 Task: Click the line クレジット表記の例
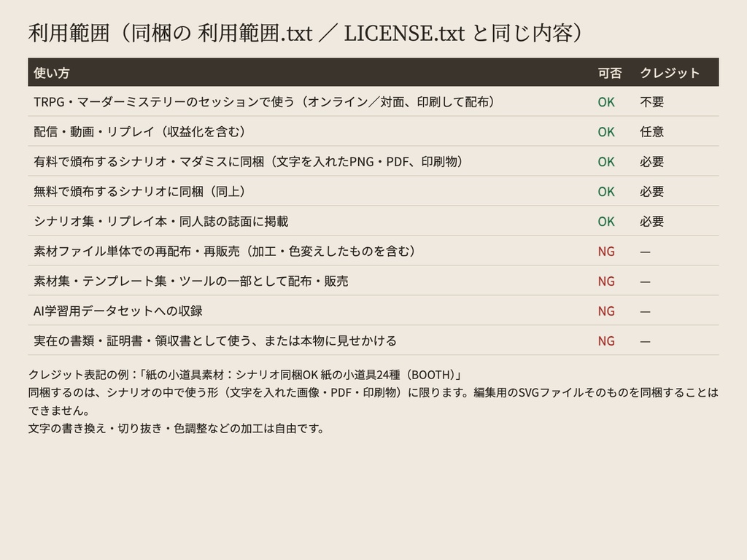point(245,375)
